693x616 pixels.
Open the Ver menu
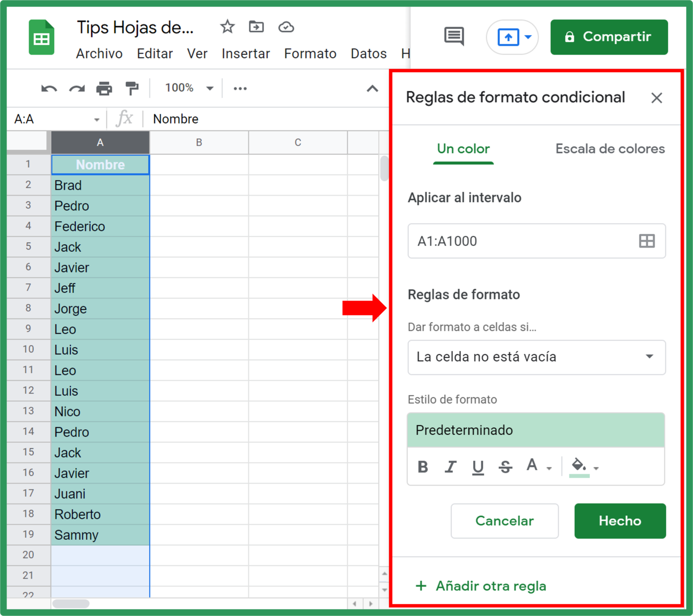click(x=197, y=54)
